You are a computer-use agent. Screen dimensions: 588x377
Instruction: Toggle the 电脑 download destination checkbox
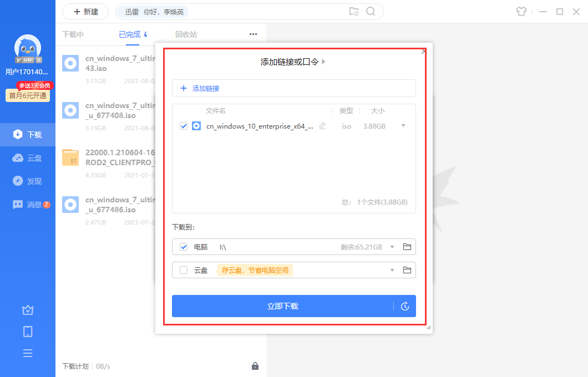184,247
